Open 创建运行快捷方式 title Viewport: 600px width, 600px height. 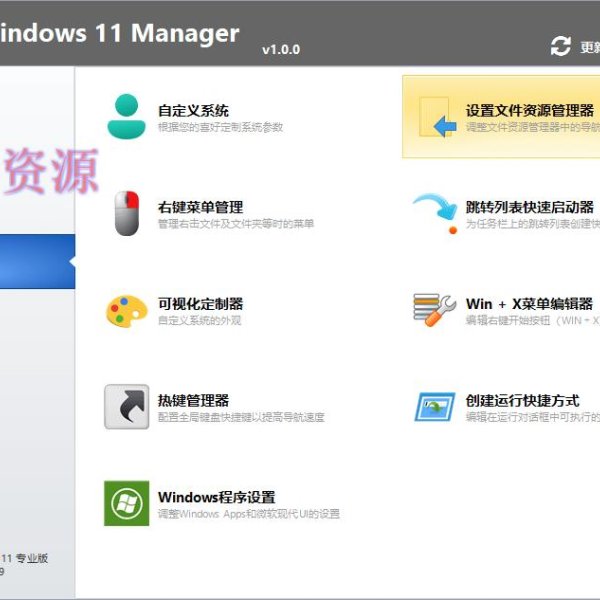(522, 401)
